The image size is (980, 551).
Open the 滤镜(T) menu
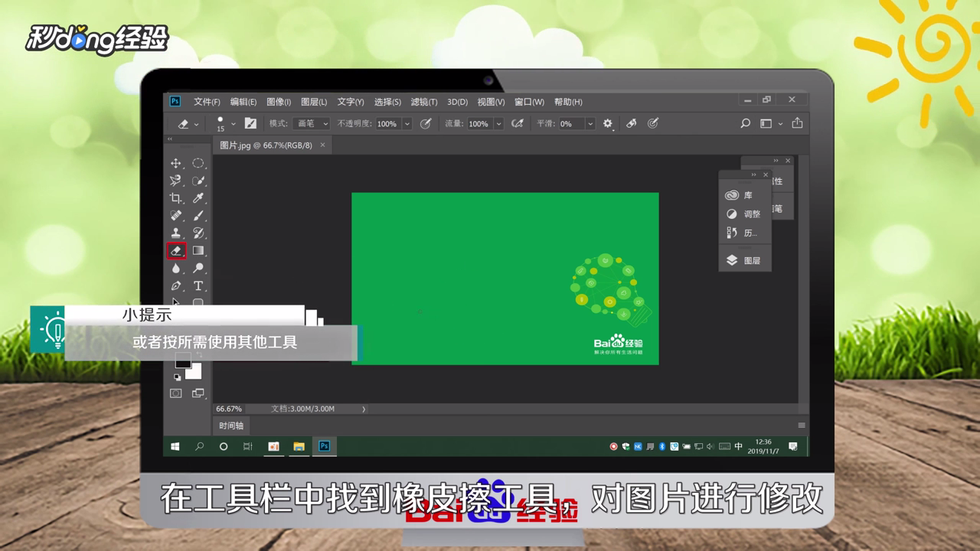point(424,102)
